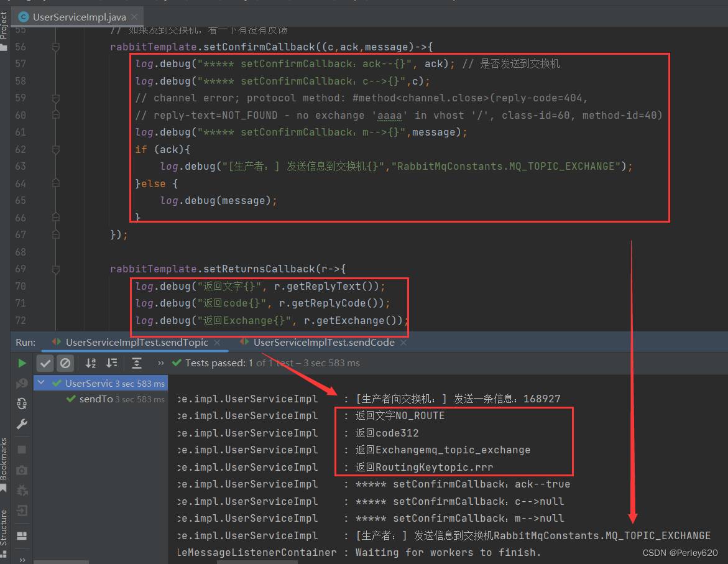Click console output horizontal scrollbar
This screenshot has width=728, height=564.
pyautogui.click(x=257, y=562)
